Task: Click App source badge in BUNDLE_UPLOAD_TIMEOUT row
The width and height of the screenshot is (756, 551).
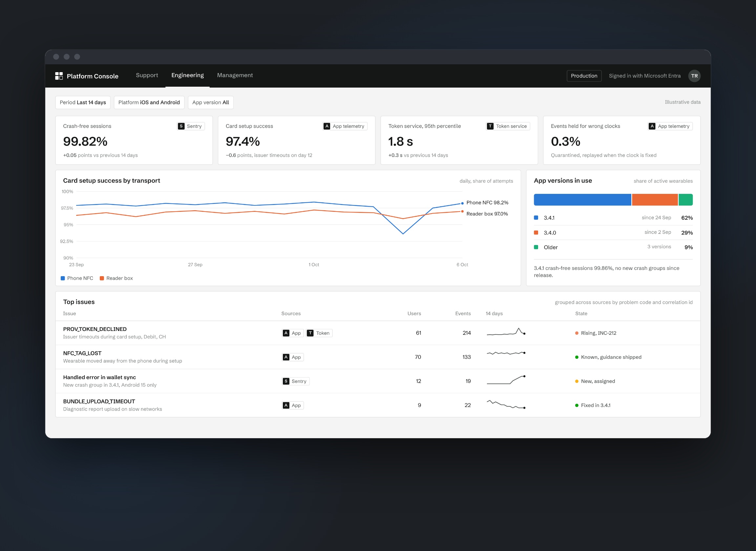Action: [293, 405]
